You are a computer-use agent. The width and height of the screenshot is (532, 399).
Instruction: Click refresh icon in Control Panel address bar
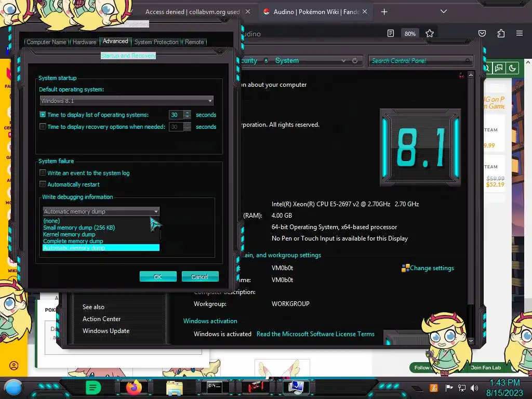(x=355, y=60)
